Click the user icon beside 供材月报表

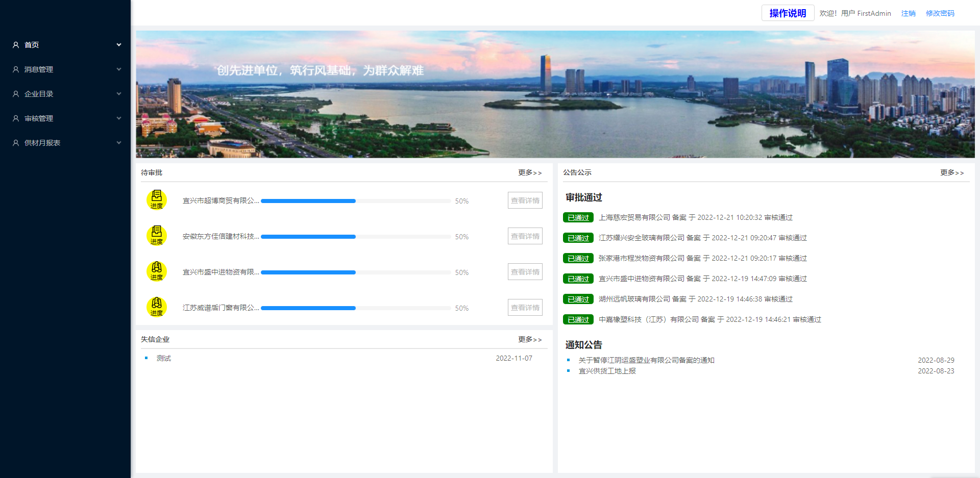16,143
